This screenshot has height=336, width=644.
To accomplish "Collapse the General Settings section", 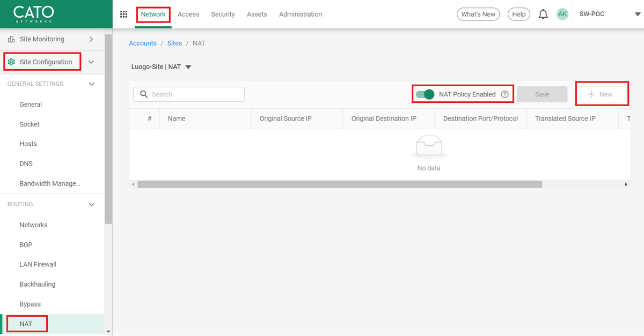I will click(91, 84).
